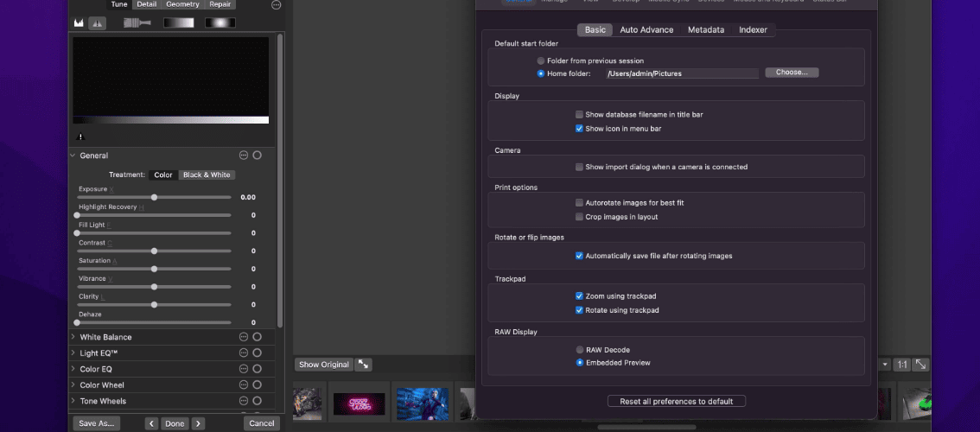Screen dimensions: 980x432
Task: Enable Show database filename in title bar
Action: tap(579, 114)
